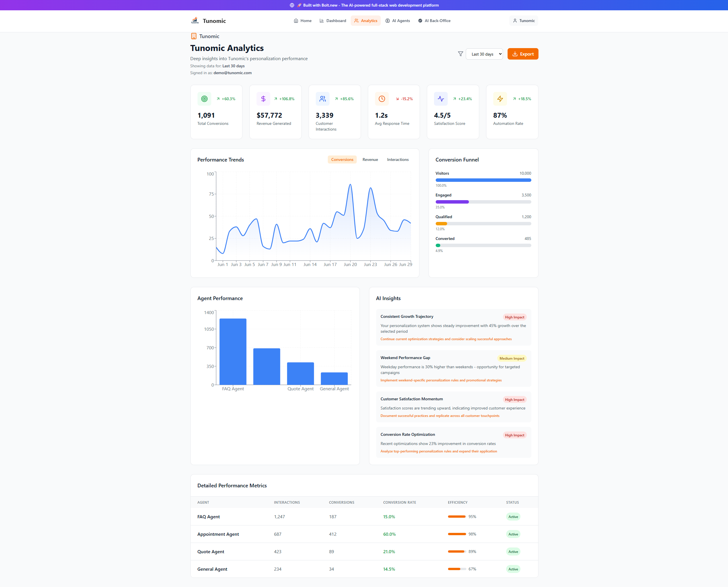Switch chart to Interactions view
The image size is (728, 587).
pyautogui.click(x=397, y=159)
